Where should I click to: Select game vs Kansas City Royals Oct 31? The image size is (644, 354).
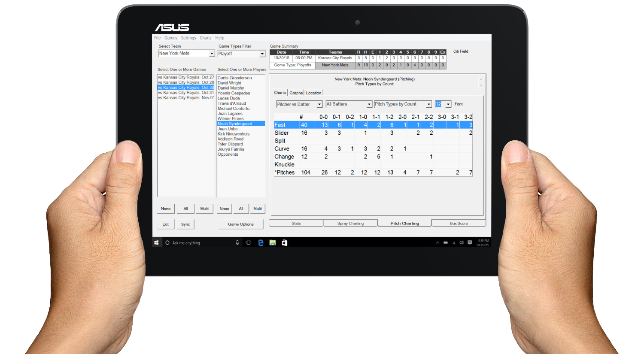pos(186,93)
